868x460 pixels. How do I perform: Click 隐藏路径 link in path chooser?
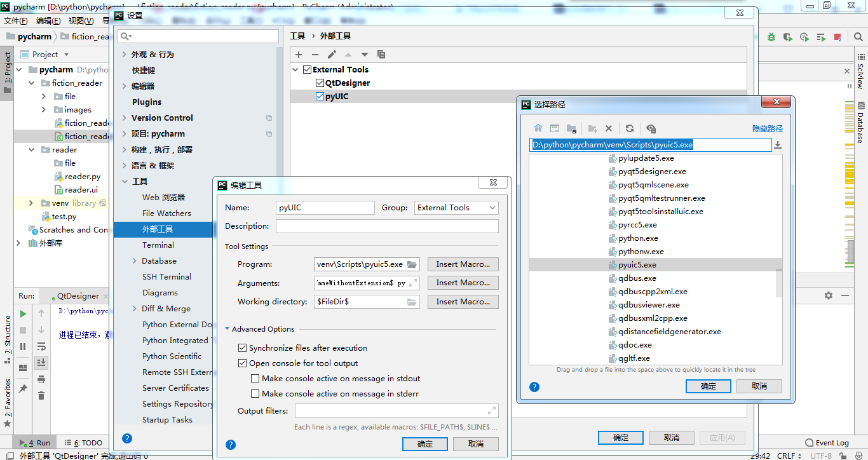768,128
